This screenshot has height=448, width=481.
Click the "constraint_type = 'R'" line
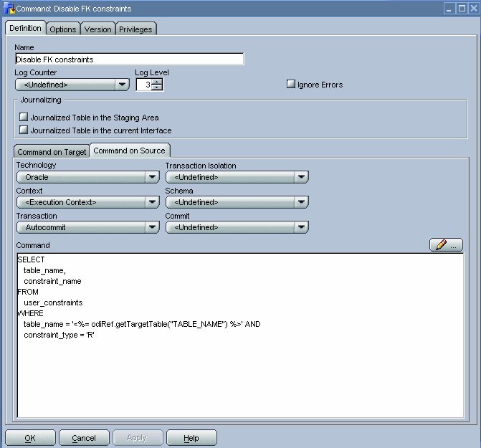(59, 335)
